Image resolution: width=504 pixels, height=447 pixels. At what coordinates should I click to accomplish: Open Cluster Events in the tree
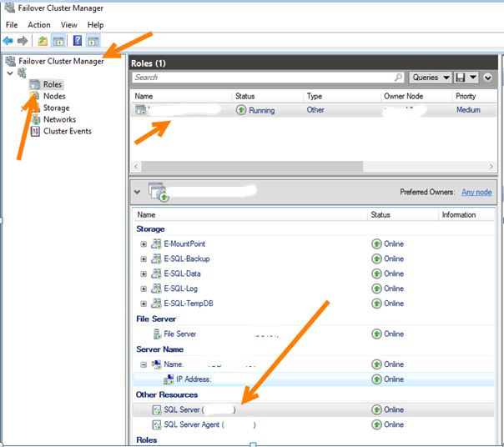pos(68,131)
